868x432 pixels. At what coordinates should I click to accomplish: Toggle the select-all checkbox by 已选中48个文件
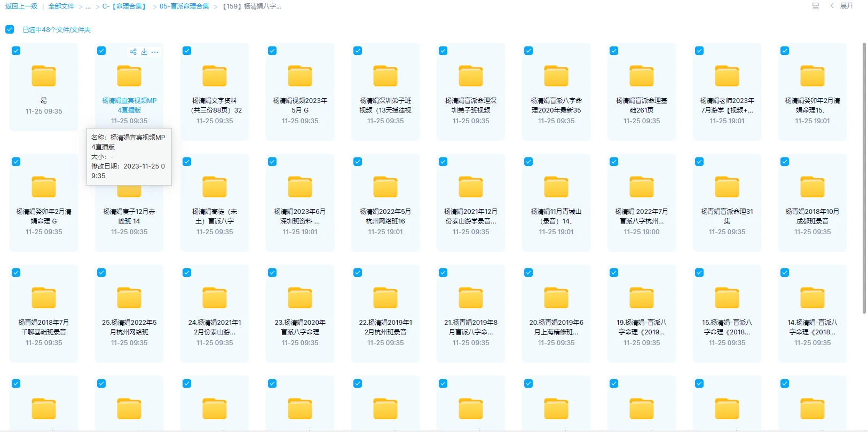(x=10, y=29)
